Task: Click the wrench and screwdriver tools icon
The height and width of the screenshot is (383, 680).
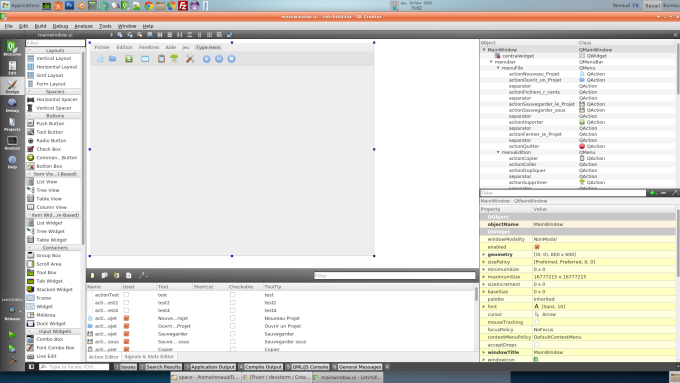Action: coord(190,59)
